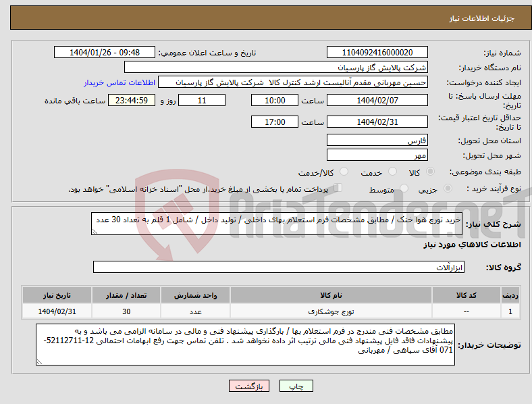
Task: Click the description textarea resize handle
Action: click(x=95, y=232)
